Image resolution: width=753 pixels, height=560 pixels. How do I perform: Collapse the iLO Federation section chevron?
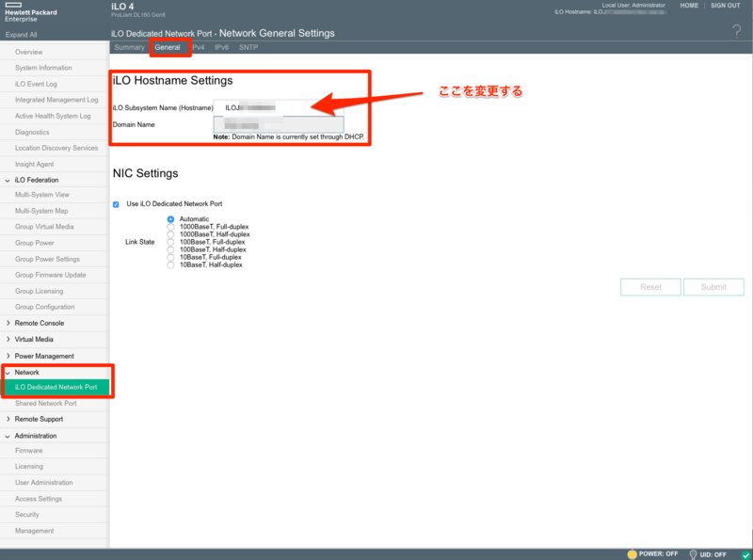(8, 180)
